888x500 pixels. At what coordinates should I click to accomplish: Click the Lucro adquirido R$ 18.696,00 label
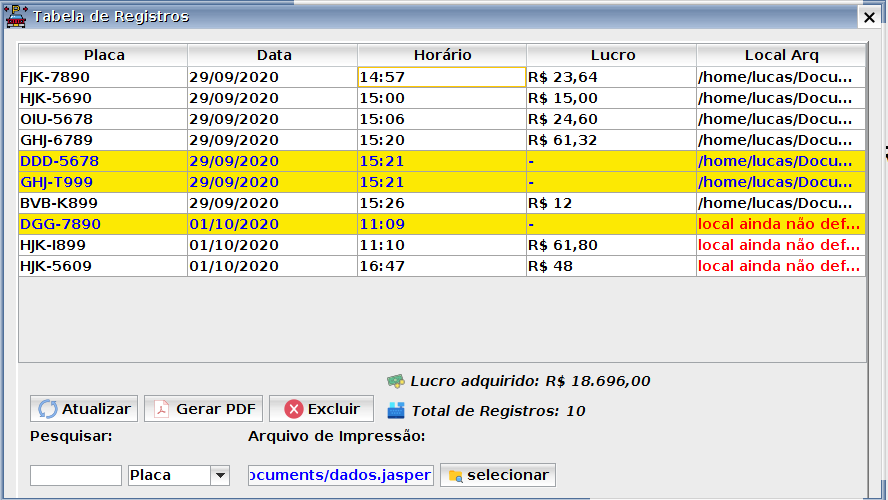[530, 381]
